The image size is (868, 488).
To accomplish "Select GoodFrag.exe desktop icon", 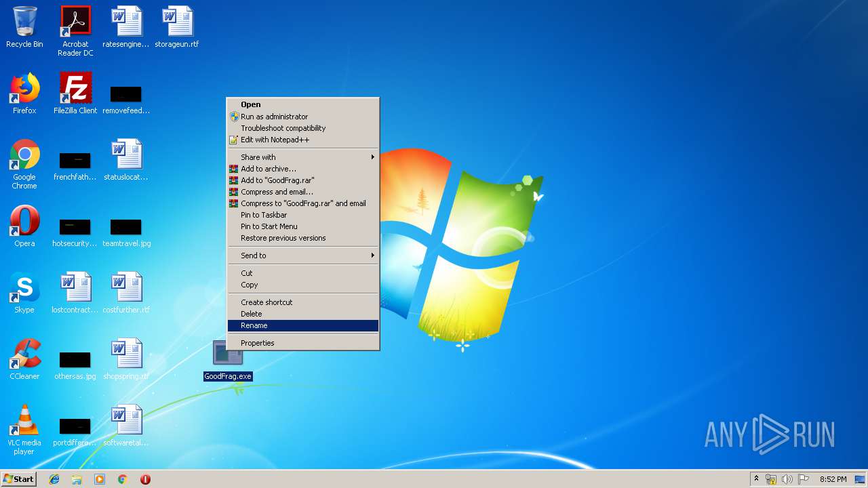I will 228,361.
